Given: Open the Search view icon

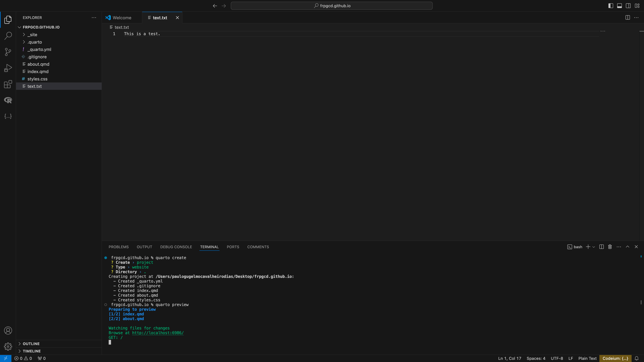Looking at the screenshot, I should coord(8,36).
